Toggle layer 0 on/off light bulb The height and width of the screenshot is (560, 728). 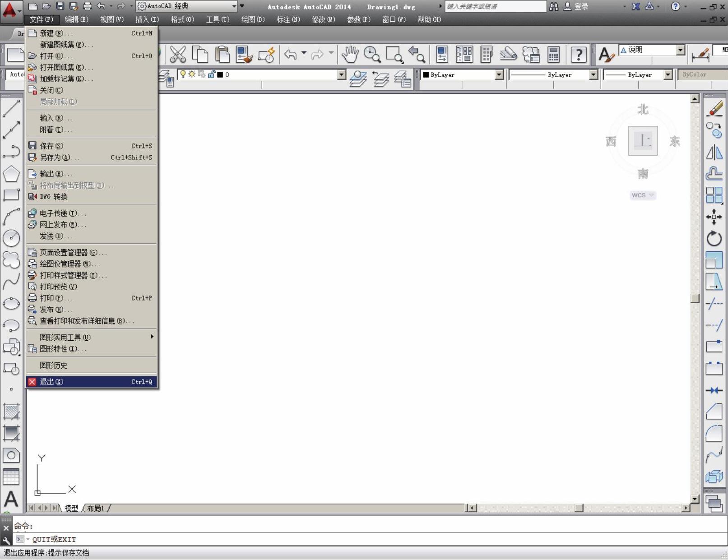click(183, 74)
